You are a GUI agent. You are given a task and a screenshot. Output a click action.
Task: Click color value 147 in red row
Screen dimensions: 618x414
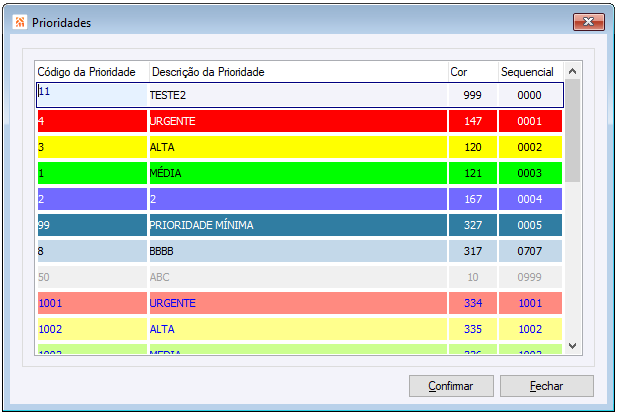coord(473,121)
